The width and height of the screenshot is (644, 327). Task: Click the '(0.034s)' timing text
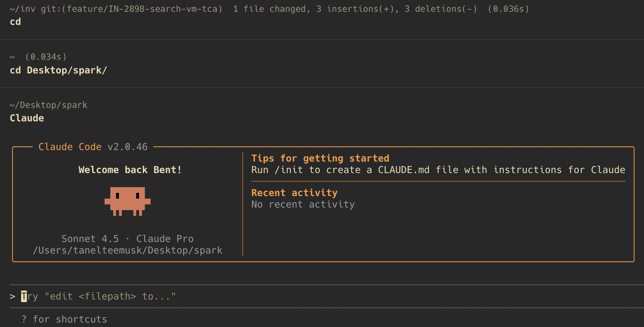[46, 57]
